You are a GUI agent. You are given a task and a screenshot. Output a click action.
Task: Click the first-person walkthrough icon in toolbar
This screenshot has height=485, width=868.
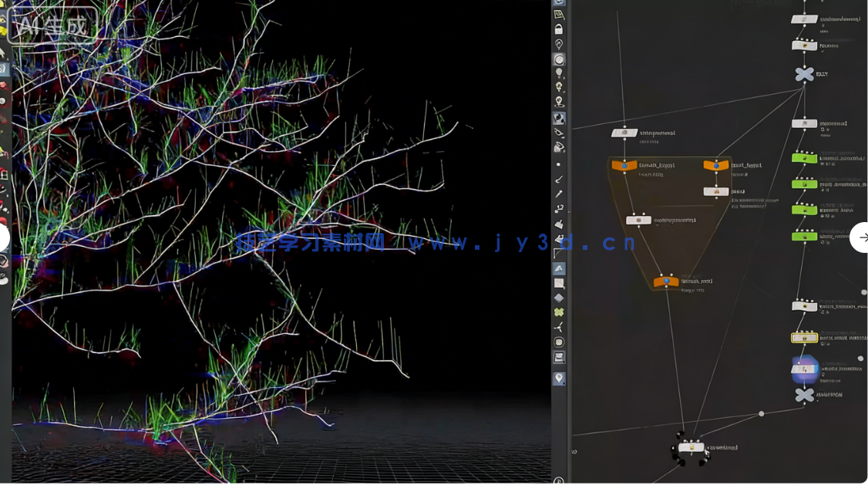click(x=559, y=43)
